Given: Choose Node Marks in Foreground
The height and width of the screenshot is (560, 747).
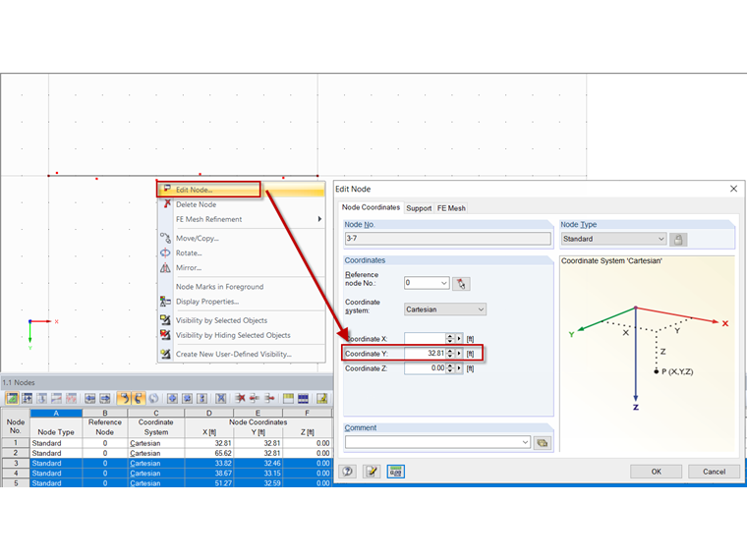Looking at the screenshot, I should (x=242, y=287).
